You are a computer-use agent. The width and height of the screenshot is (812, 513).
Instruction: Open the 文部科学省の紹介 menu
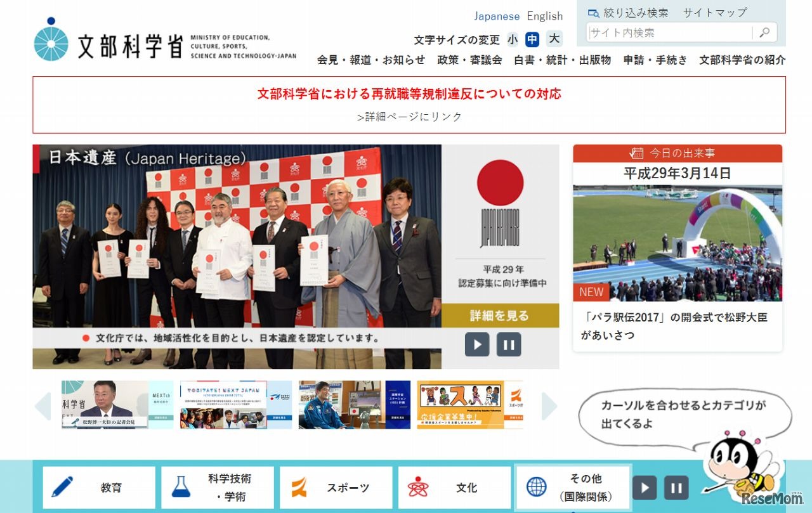[x=742, y=60]
